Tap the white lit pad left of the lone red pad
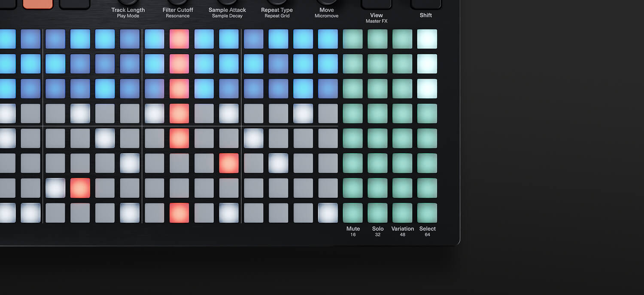The width and height of the screenshot is (644, 295). coord(55,188)
